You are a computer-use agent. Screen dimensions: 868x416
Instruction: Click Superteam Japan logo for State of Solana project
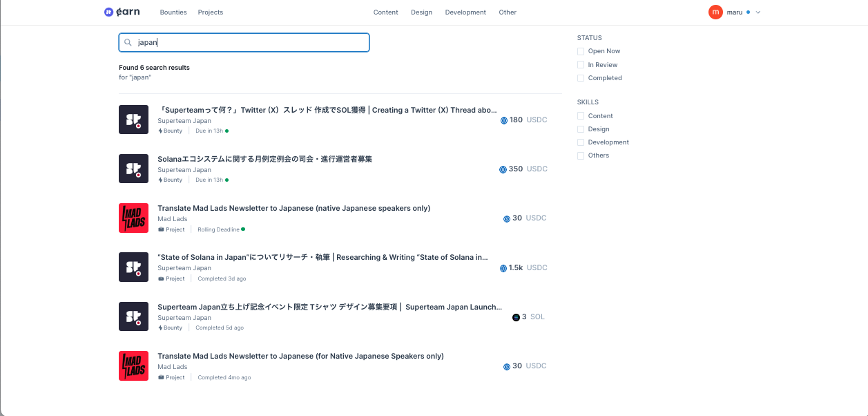133,267
